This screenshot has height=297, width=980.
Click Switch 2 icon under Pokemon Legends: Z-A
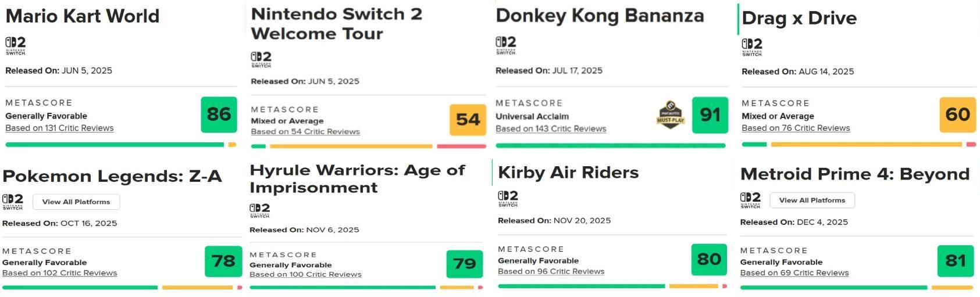tap(13, 202)
